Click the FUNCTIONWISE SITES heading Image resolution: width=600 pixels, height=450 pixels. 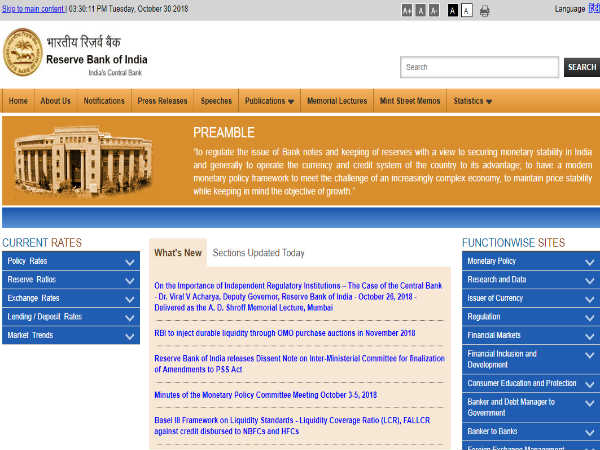[x=514, y=243]
